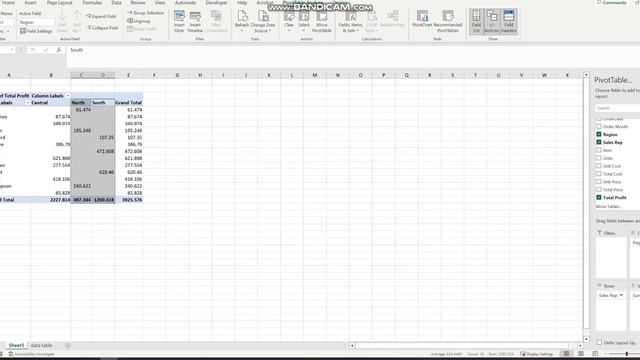Open the Review ribbon tab
This screenshot has width=640, height=360.
click(x=138, y=3)
